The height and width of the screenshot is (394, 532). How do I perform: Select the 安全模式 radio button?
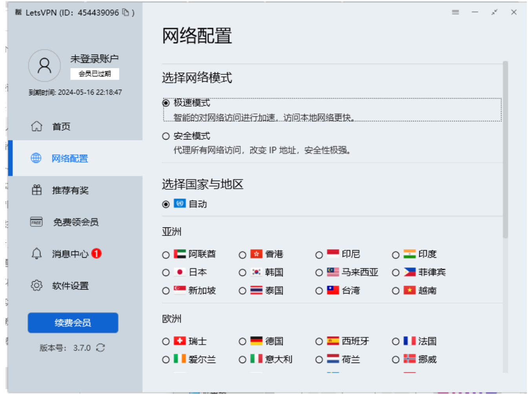click(x=166, y=136)
